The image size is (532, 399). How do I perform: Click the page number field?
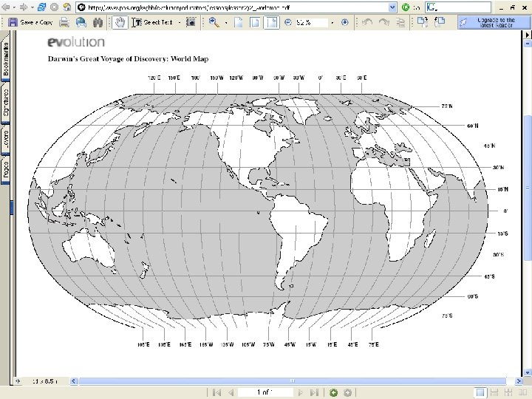click(x=265, y=392)
